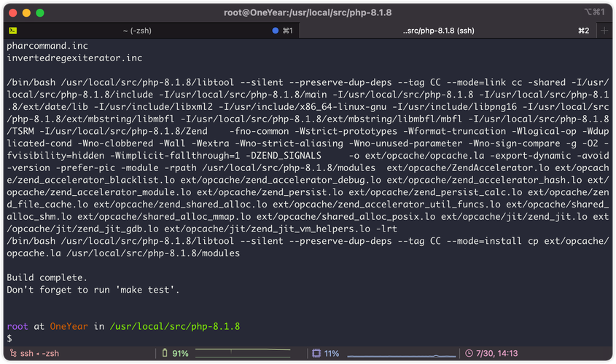Switch to the ..src/php-8.1.8 (ssh) tab

tap(448, 31)
